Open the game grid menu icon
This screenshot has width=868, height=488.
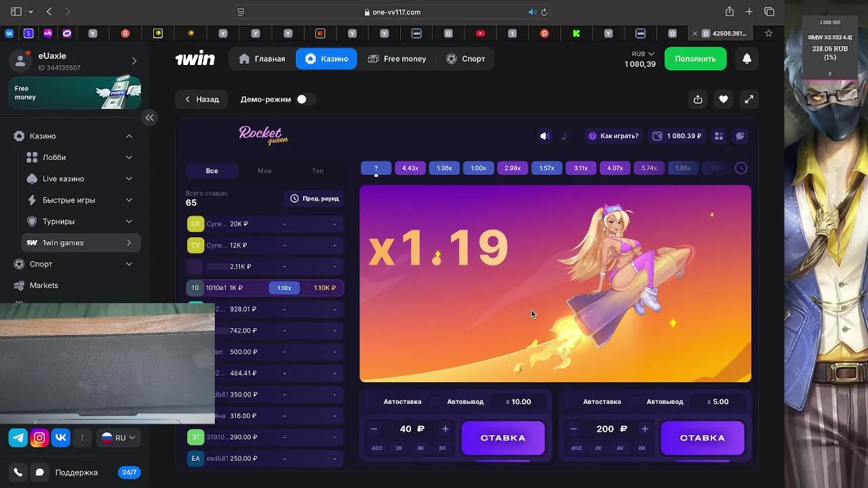(719, 136)
